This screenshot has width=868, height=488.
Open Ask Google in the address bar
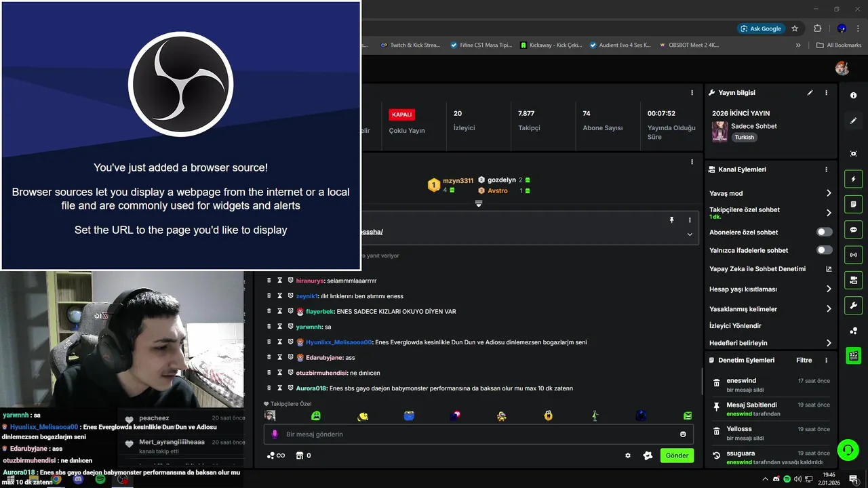pyautogui.click(x=761, y=28)
